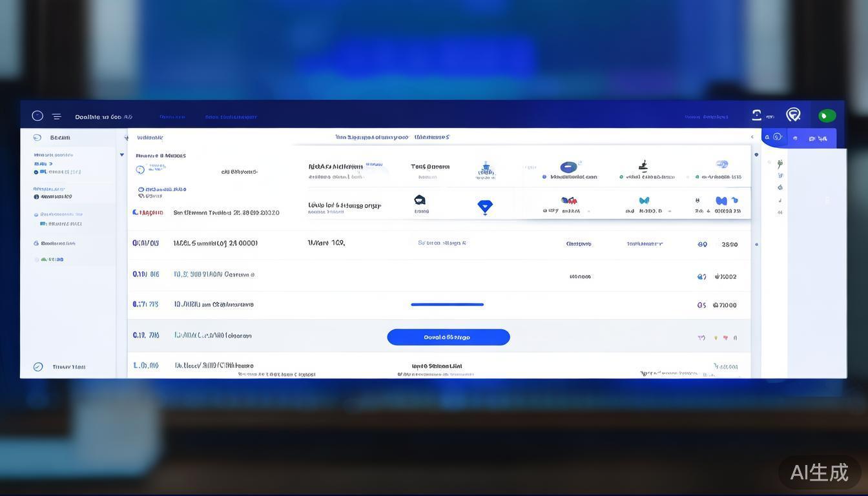
Task: Click the blue progress bar in the third row
Action: click(448, 304)
